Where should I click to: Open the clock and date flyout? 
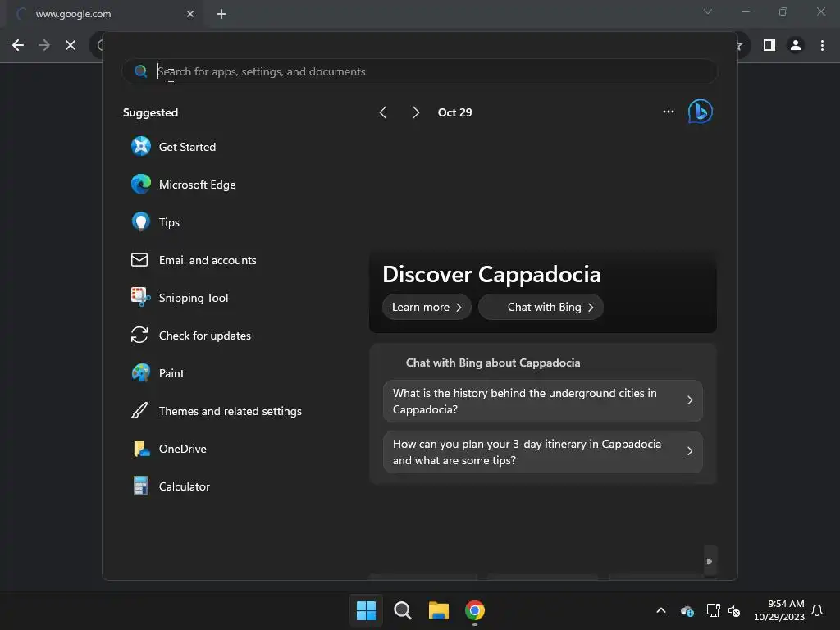[779, 610]
